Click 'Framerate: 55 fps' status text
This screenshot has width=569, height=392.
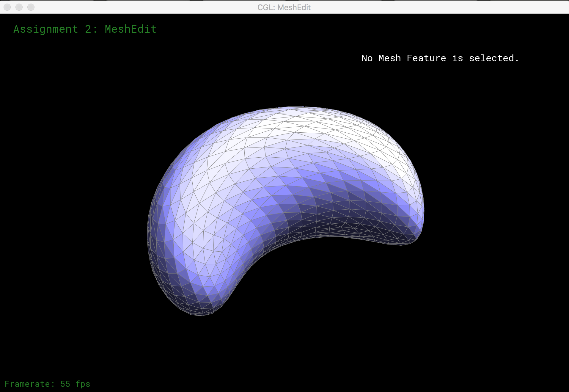(x=47, y=384)
